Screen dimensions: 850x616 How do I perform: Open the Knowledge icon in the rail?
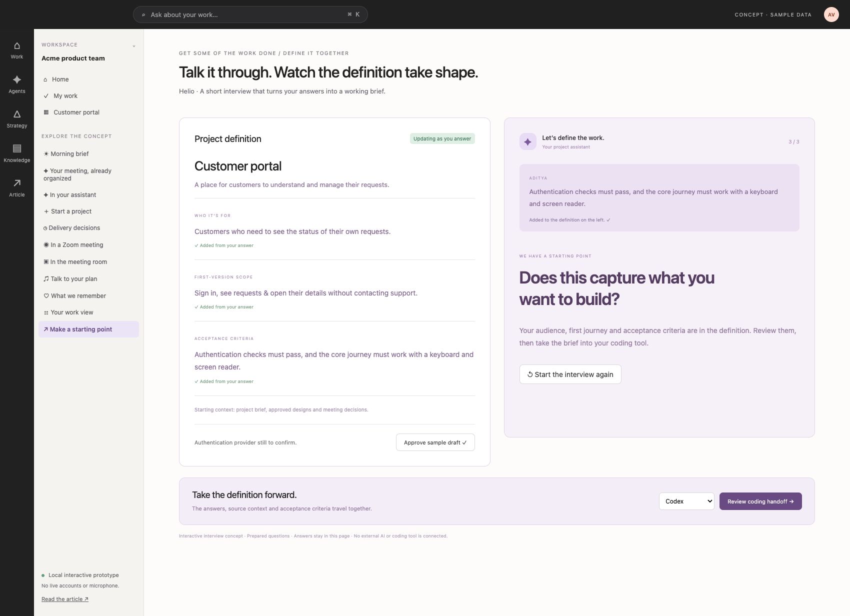click(17, 148)
